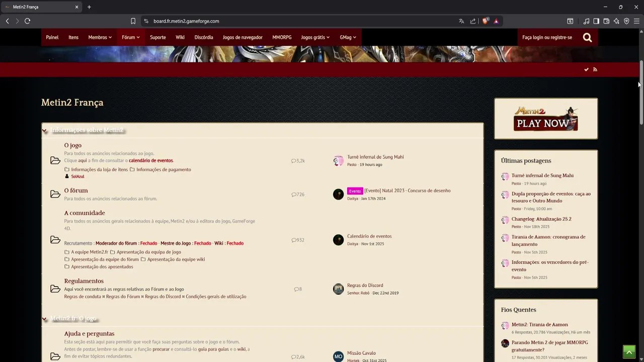Open the RSS feed icon
This screenshot has width=644, height=362.
coord(595,69)
